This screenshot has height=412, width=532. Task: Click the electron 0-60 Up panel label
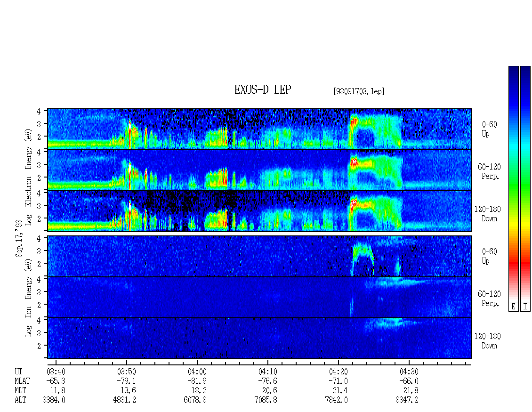click(x=489, y=129)
